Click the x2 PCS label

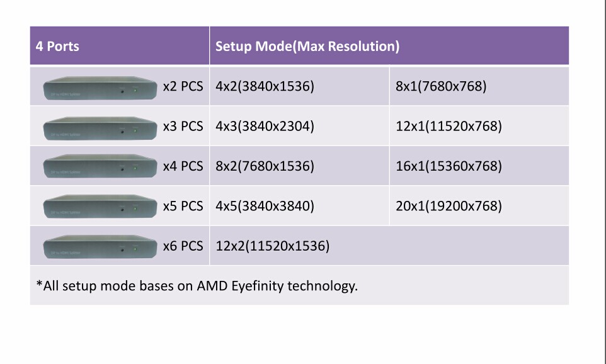(183, 86)
